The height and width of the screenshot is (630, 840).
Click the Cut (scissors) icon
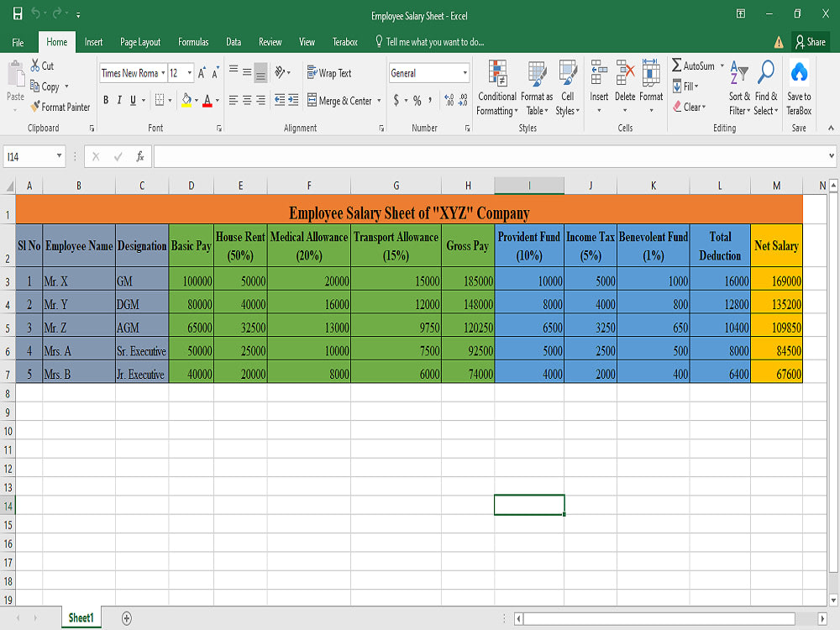pos(35,65)
